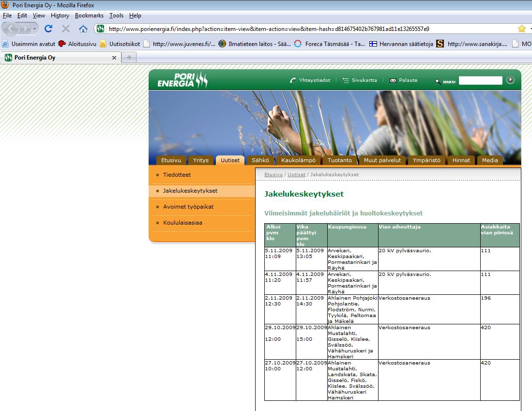Select the Kaukolämpö navigation tab

[298, 160]
